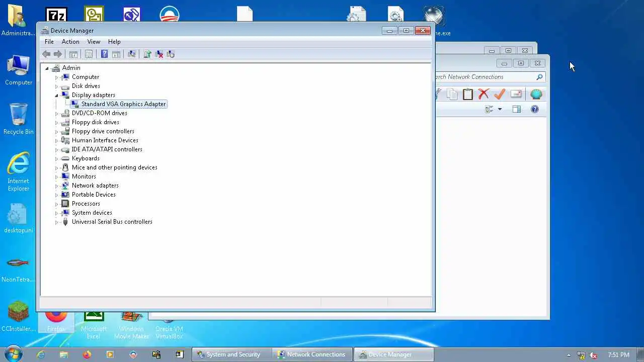
Task: Click the orange checkmark icon in Network Connections
Action: (x=500, y=94)
